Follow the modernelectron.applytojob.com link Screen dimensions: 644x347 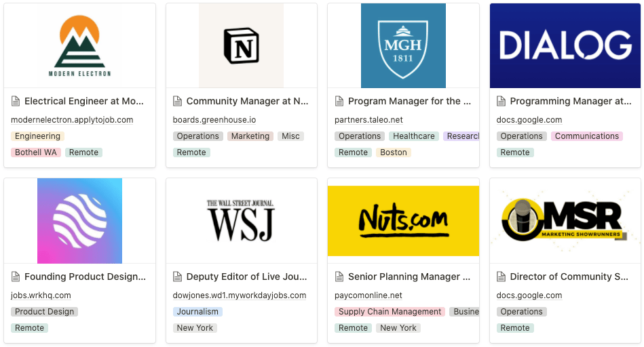coord(72,120)
